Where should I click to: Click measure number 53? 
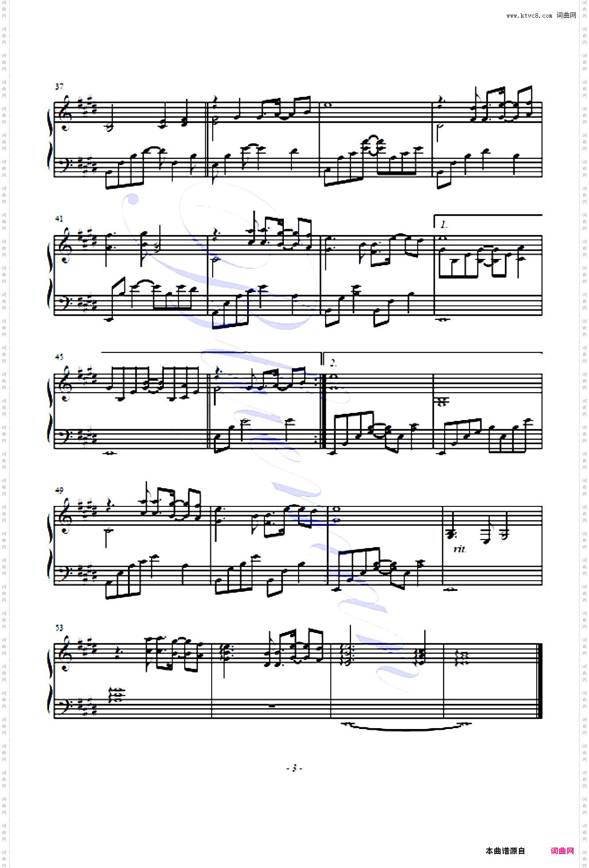pos(59,628)
